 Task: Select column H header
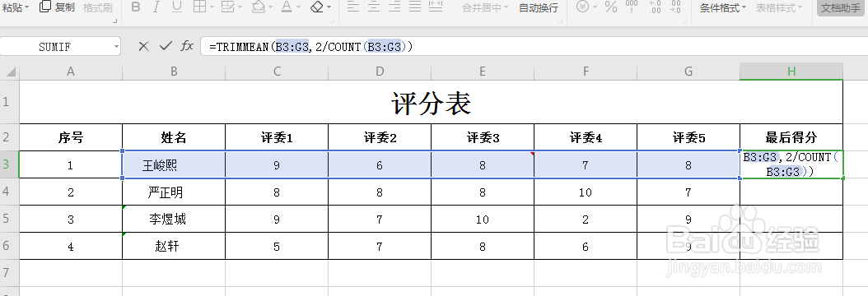791,72
